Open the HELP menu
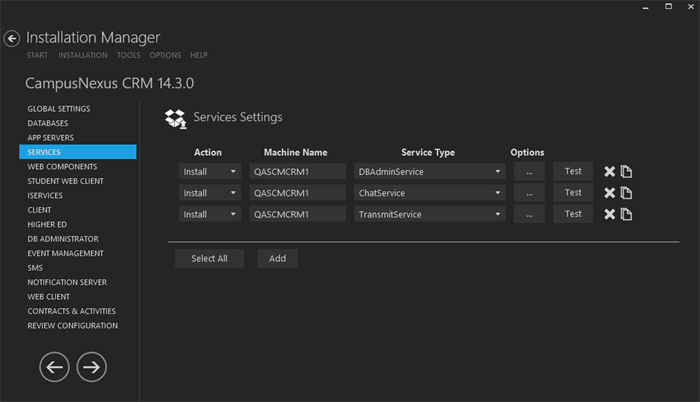Screen dimensions: 700x402 tap(199, 55)
